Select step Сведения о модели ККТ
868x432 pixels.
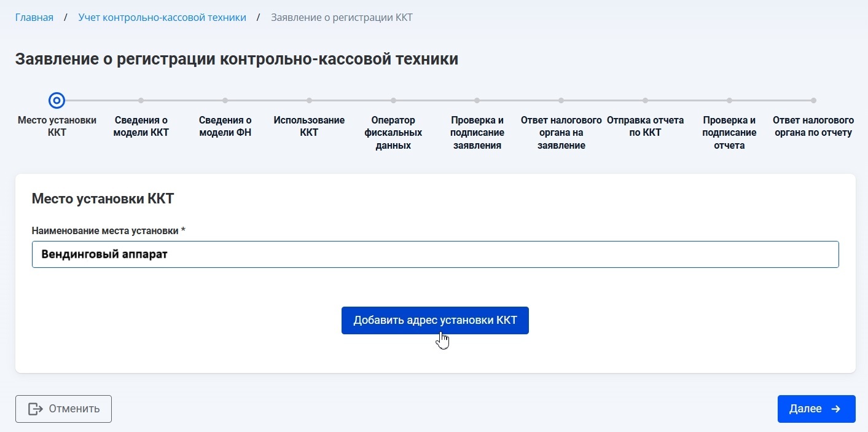coord(141,126)
